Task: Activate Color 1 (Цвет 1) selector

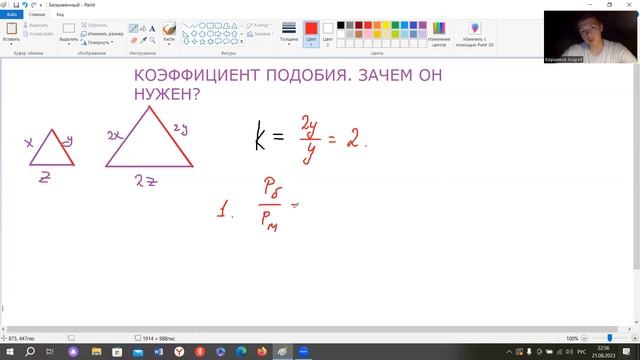Action: (311, 34)
